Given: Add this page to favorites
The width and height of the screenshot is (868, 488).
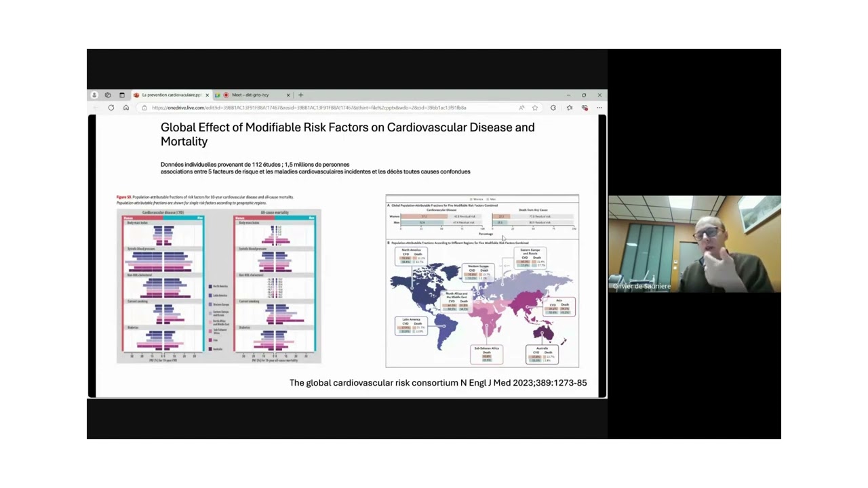Looking at the screenshot, I should (x=535, y=108).
